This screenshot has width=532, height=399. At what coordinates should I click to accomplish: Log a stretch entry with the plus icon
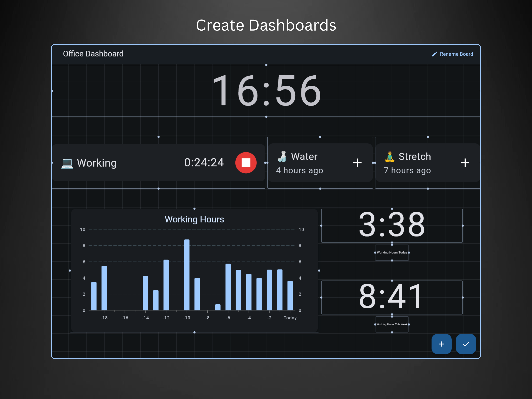click(x=465, y=163)
